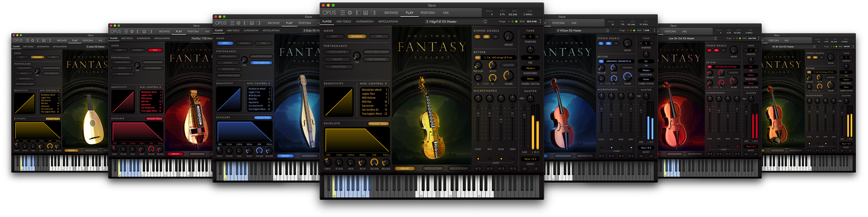This screenshot has width=868, height=217.
Task: Adjust the Master Pan knob
Action: [530, 98]
